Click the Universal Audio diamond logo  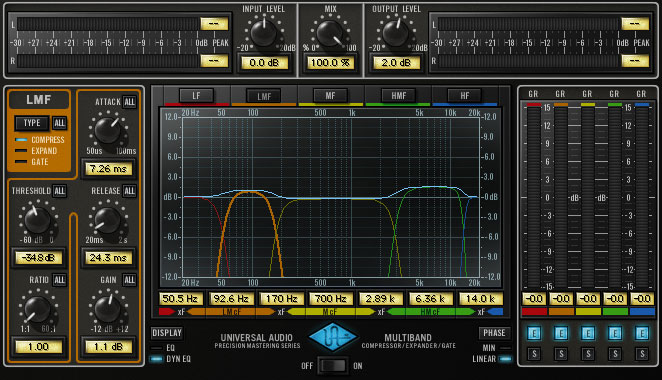(333, 338)
